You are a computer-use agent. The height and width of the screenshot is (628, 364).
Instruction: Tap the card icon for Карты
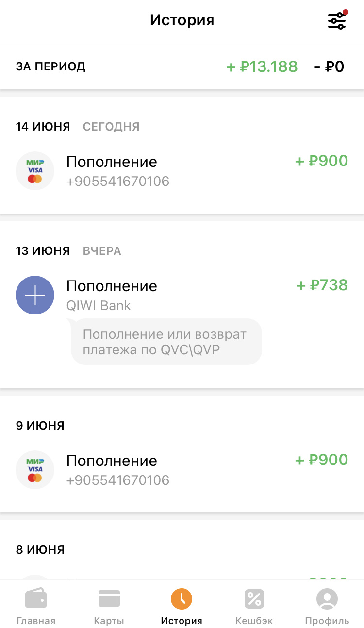[x=109, y=599]
